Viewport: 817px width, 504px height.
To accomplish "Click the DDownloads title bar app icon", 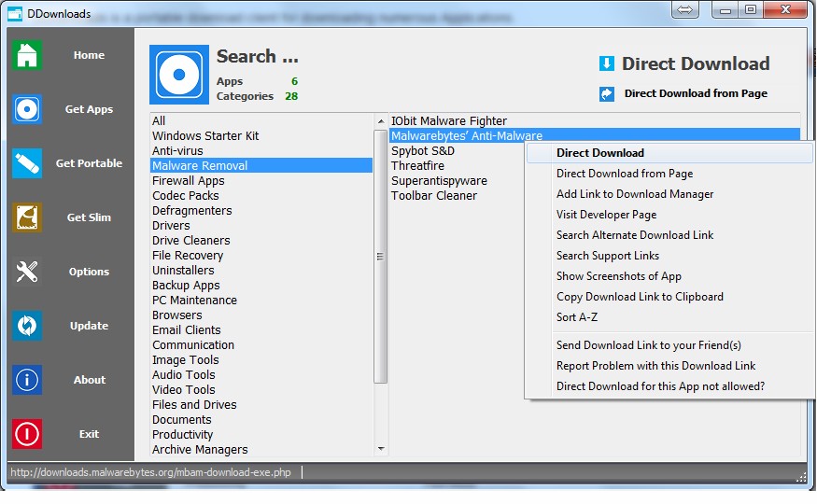I will pos(15,14).
